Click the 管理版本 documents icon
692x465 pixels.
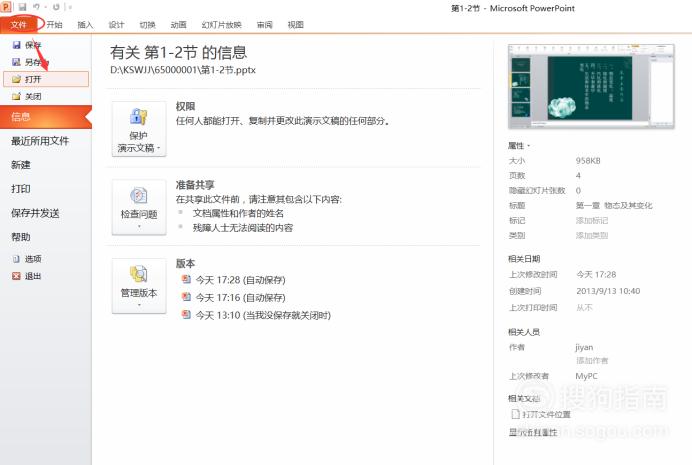click(x=139, y=274)
